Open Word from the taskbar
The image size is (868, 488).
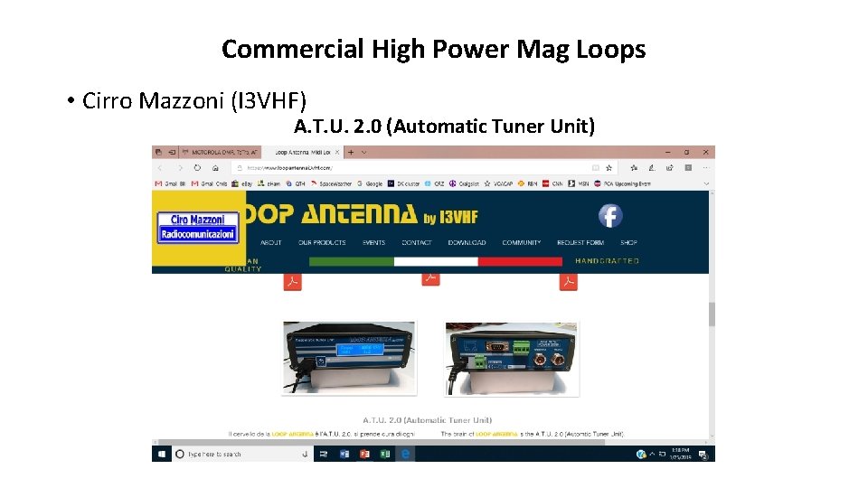pyautogui.click(x=344, y=454)
